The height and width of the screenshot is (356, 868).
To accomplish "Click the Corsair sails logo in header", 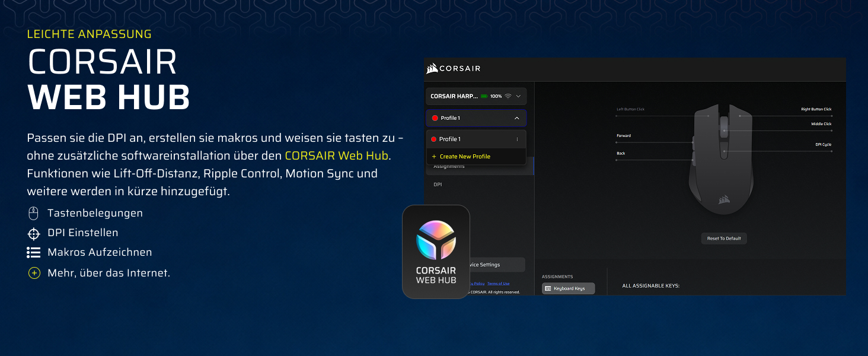I will 432,69.
